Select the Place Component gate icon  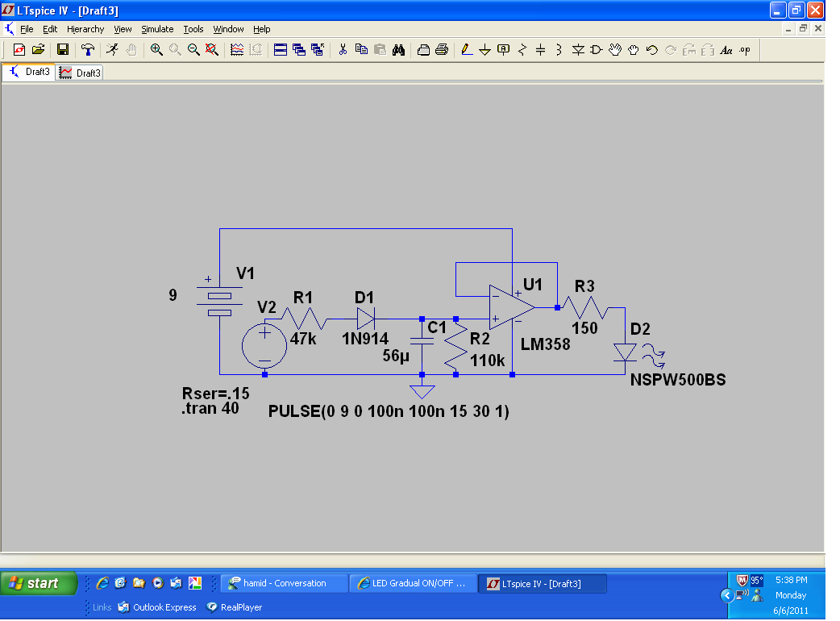597,50
